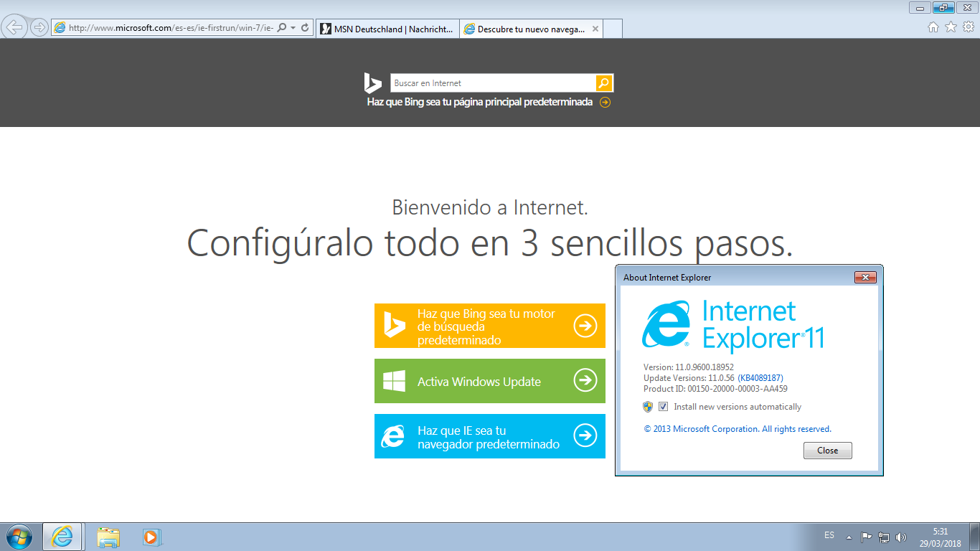Image resolution: width=980 pixels, height=551 pixels.
Task: Click the Haz que Bing sea tu motor tile
Action: [x=490, y=326]
